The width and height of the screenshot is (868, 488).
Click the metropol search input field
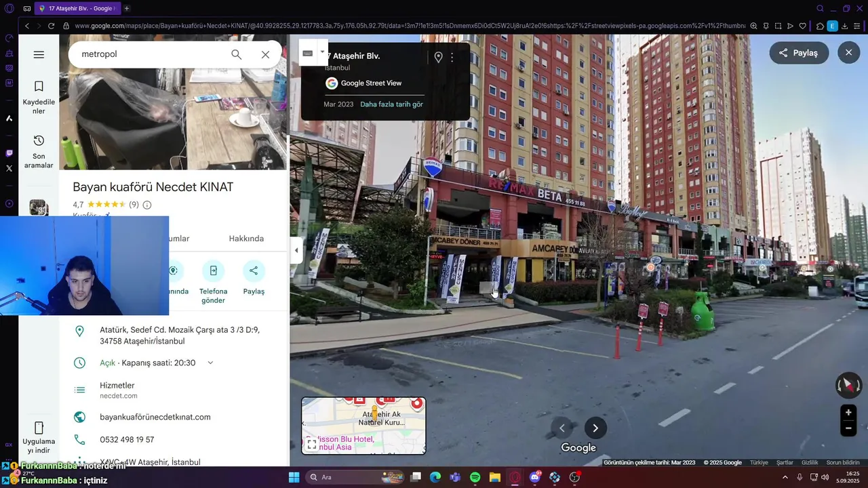[149, 54]
